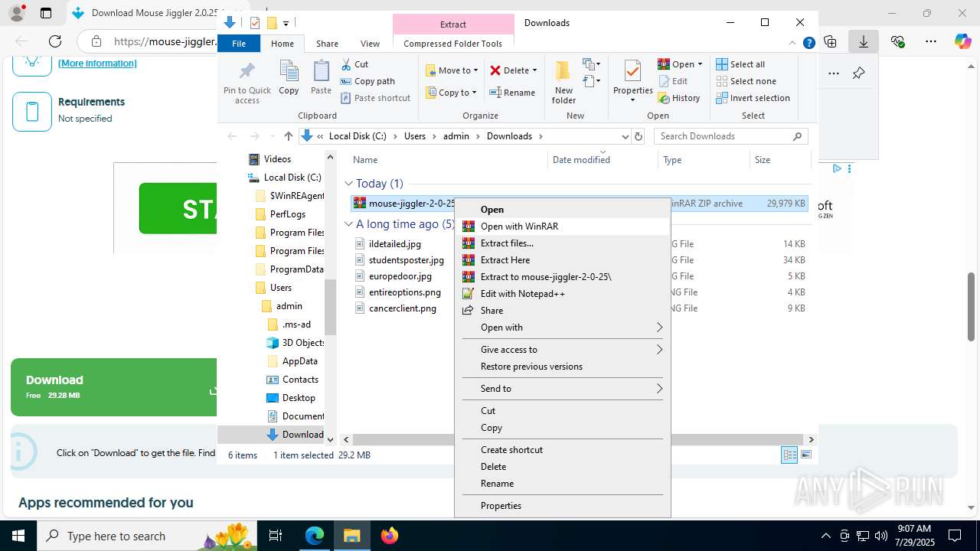Collapse the Today (1) group

[348, 184]
